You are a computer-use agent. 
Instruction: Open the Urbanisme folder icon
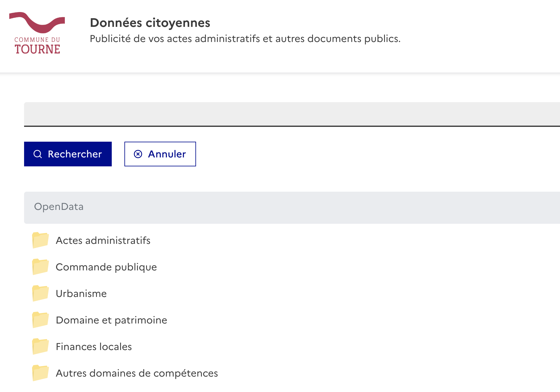tap(40, 293)
